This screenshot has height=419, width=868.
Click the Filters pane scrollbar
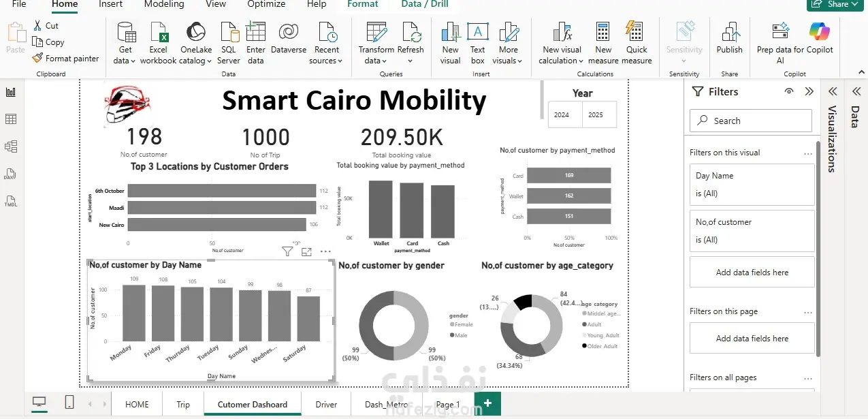tap(818, 249)
